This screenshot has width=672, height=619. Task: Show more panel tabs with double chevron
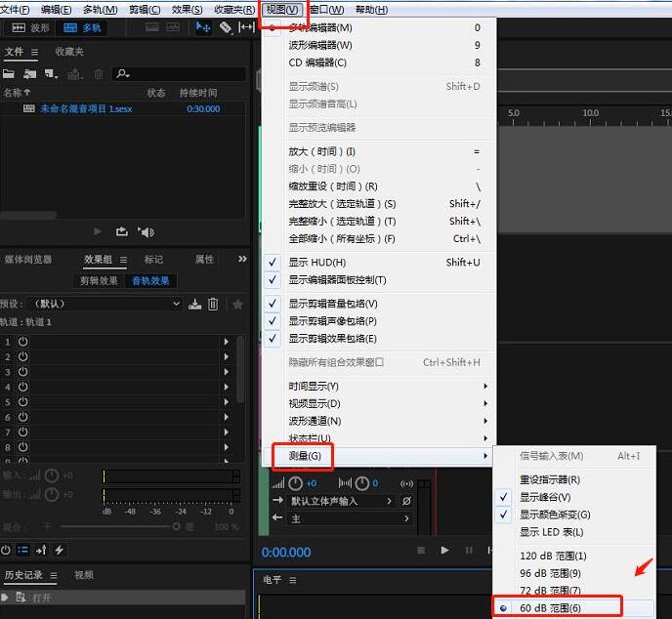(x=242, y=259)
